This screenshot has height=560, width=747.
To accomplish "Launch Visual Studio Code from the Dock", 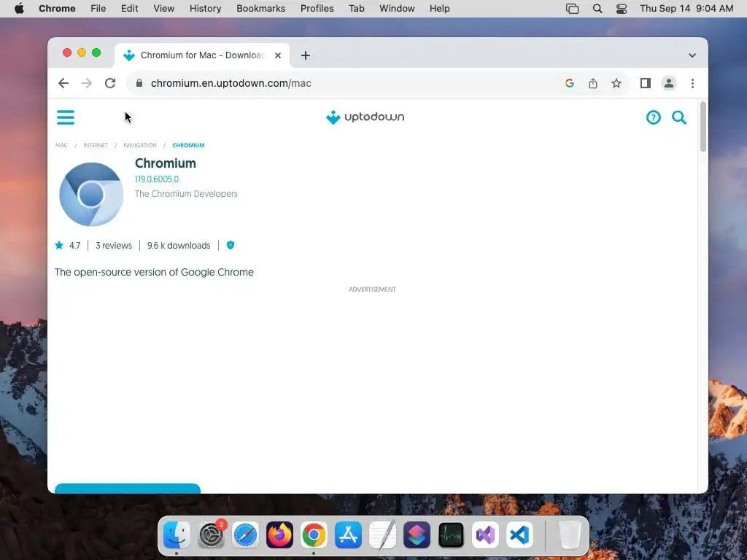I will pos(519,534).
